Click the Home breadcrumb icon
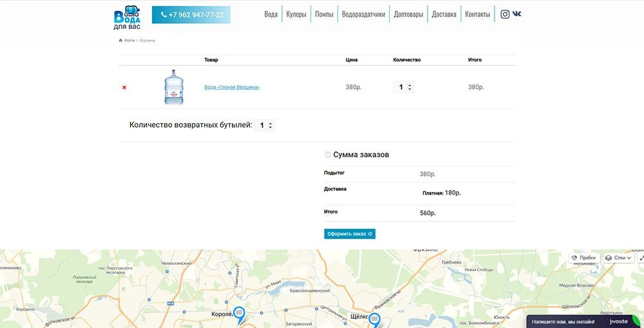This screenshot has height=328, width=644. [120, 41]
